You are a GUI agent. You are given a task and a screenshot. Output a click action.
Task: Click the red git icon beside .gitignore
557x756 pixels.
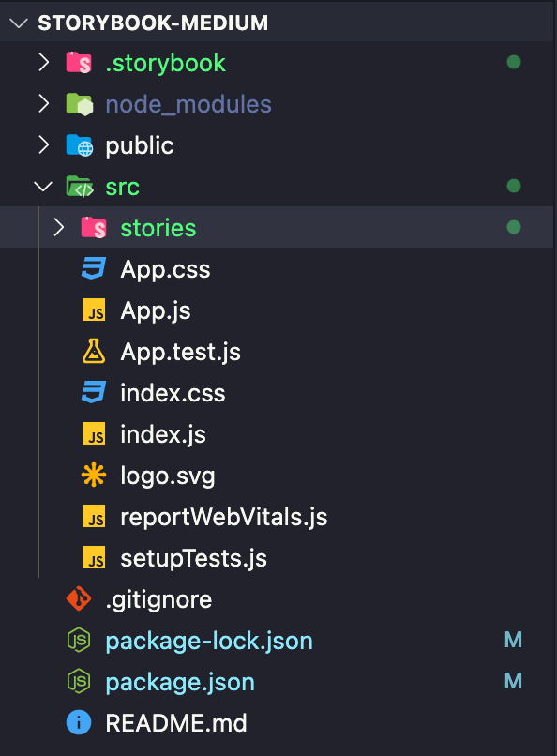tap(79, 598)
